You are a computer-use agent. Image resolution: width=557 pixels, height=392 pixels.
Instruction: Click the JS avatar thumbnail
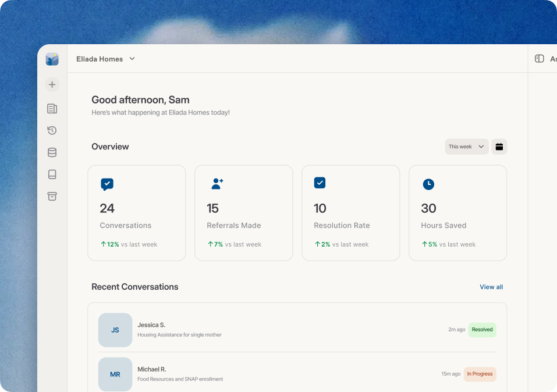click(x=115, y=330)
